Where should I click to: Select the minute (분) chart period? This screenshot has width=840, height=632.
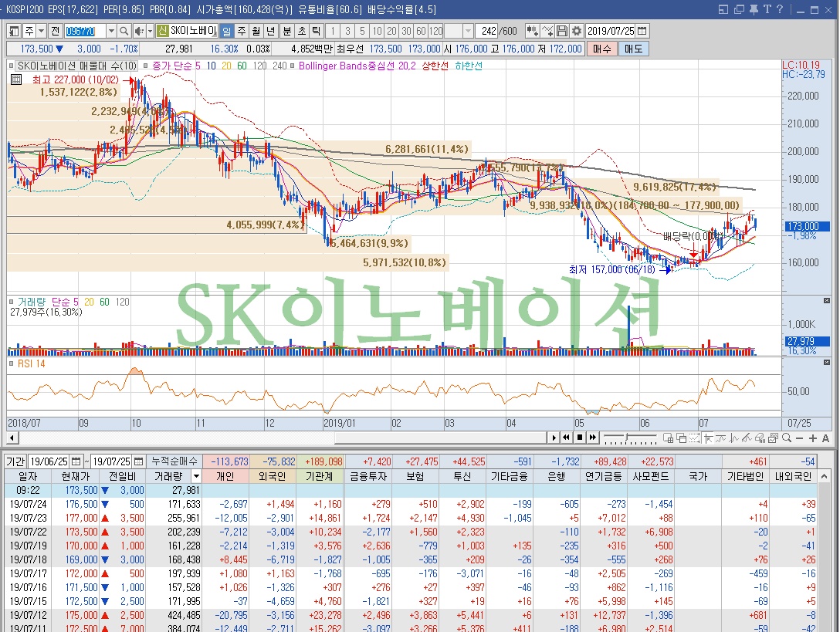pyautogui.click(x=287, y=31)
